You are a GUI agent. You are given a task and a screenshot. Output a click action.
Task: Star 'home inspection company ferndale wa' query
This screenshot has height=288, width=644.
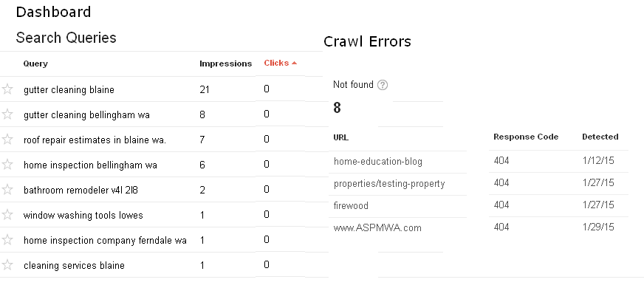(x=7, y=239)
